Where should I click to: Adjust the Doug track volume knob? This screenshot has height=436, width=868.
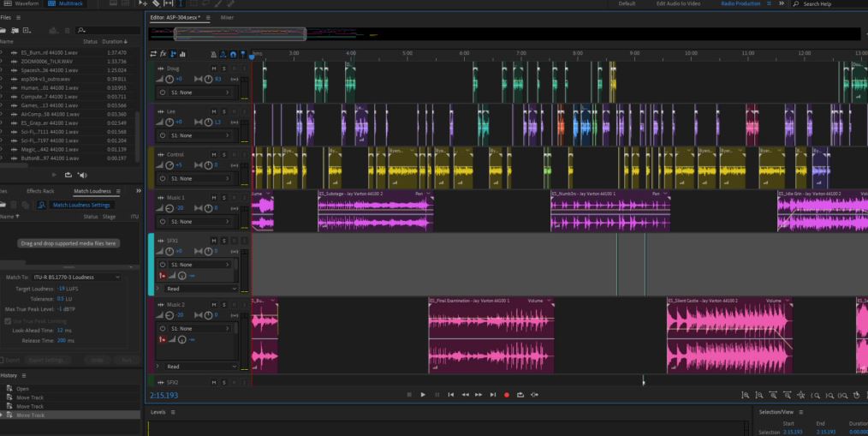pos(169,79)
